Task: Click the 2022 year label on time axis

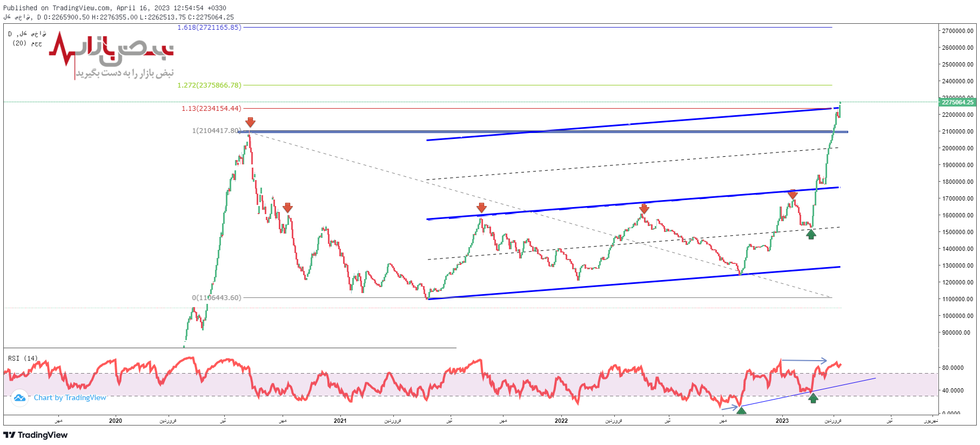Action: (561, 421)
